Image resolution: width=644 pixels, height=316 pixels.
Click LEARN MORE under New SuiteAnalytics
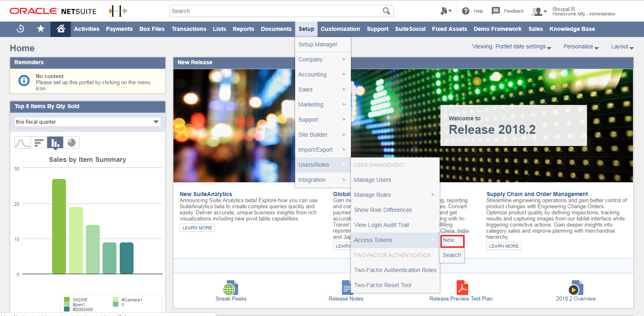pyautogui.click(x=197, y=228)
